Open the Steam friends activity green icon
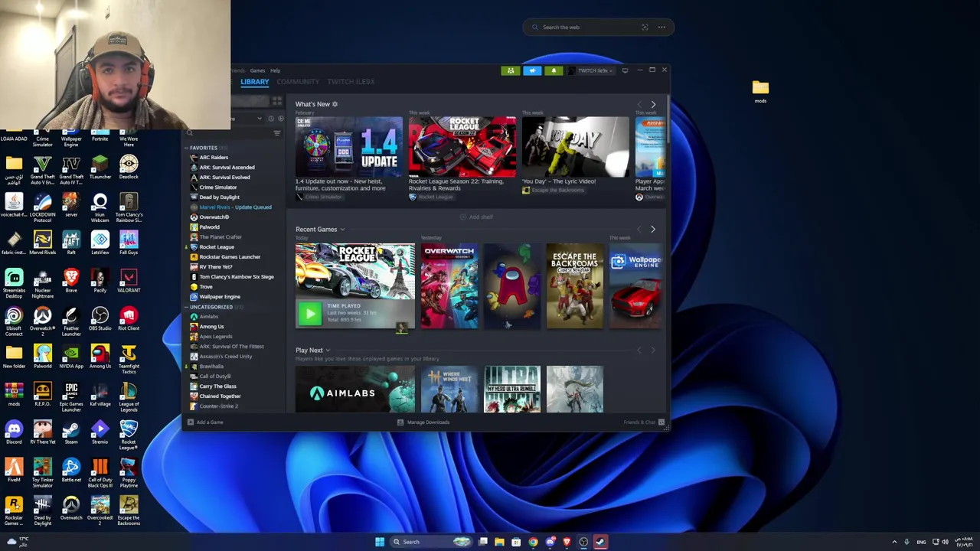The height and width of the screenshot is (551, 980). pos(511,70)
